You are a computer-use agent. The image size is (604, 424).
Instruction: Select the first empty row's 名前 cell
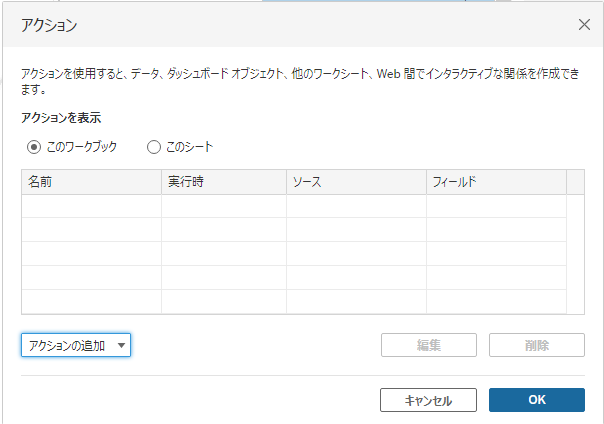[x=91, y=206]
